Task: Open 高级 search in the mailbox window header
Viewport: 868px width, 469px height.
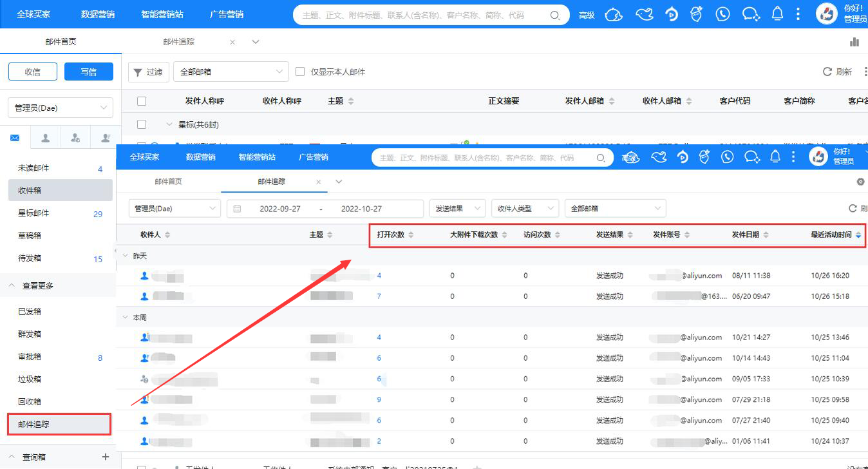Action: (587, 15)
